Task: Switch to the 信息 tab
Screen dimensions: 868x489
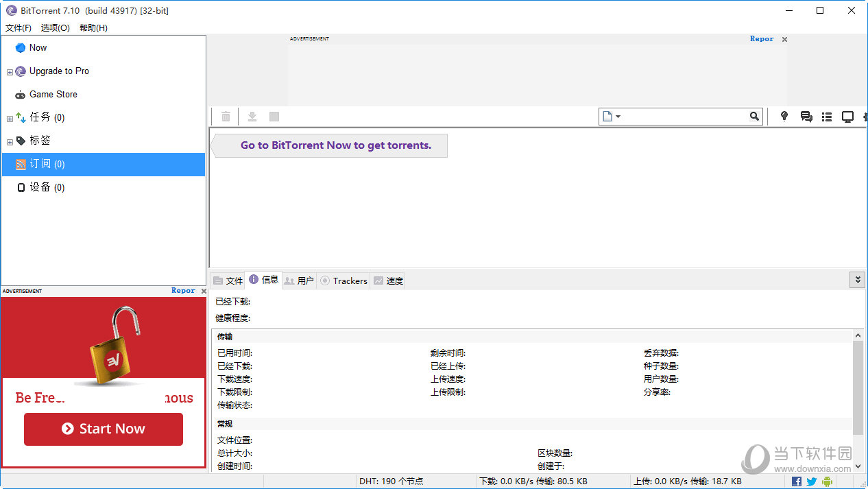Action: tap(263, 279)
